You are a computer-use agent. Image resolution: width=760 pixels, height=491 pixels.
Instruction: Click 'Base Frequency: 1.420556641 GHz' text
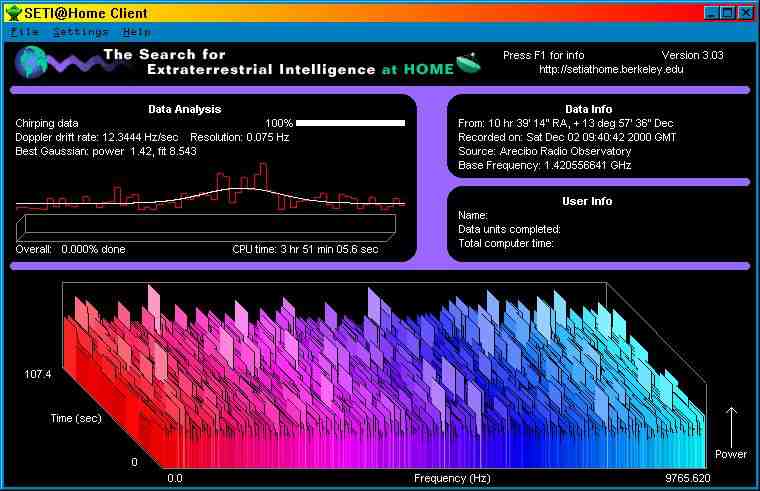[544, 165]
